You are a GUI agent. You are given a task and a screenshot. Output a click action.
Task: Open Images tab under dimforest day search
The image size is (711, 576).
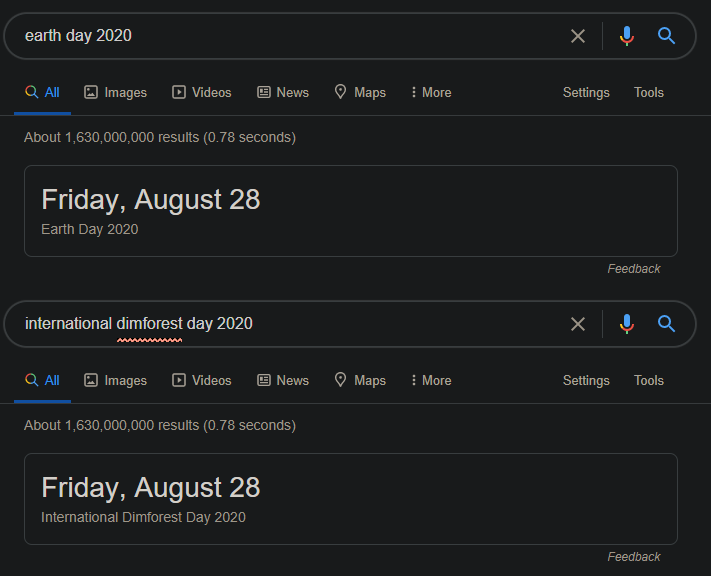pos(116,381)
